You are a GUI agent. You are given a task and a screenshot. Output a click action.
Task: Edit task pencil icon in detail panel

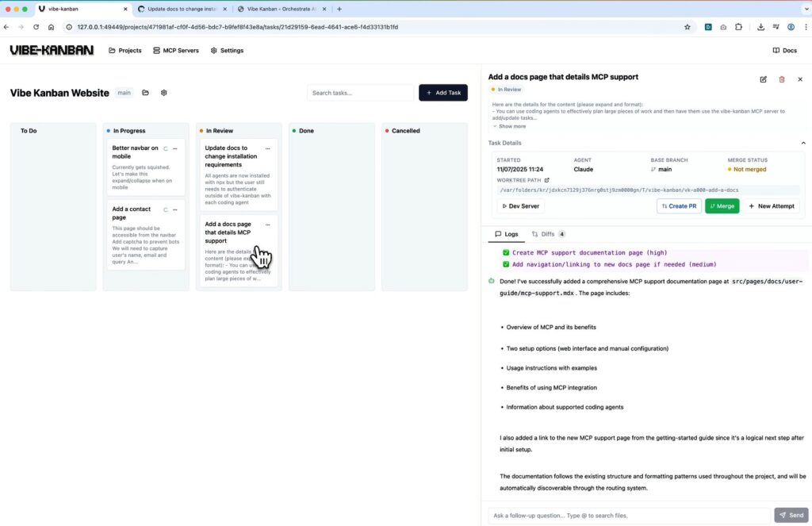point(764,79)
